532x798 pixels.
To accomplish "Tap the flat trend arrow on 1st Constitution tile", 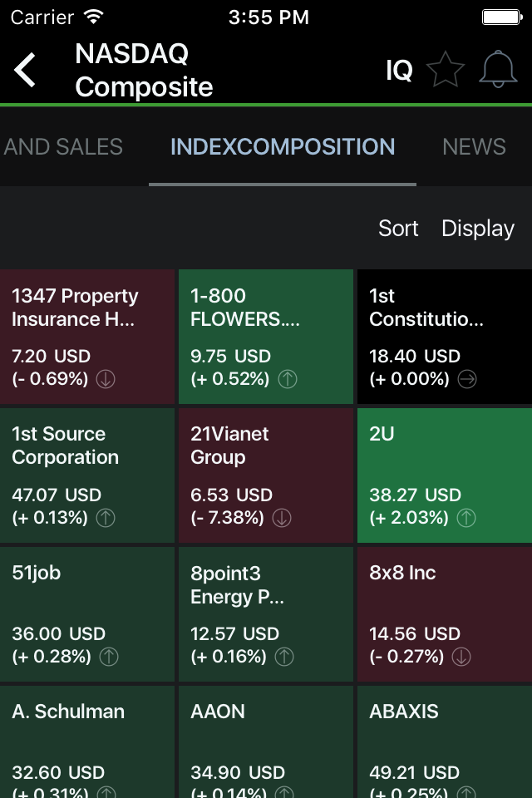I will pos(465,379).
